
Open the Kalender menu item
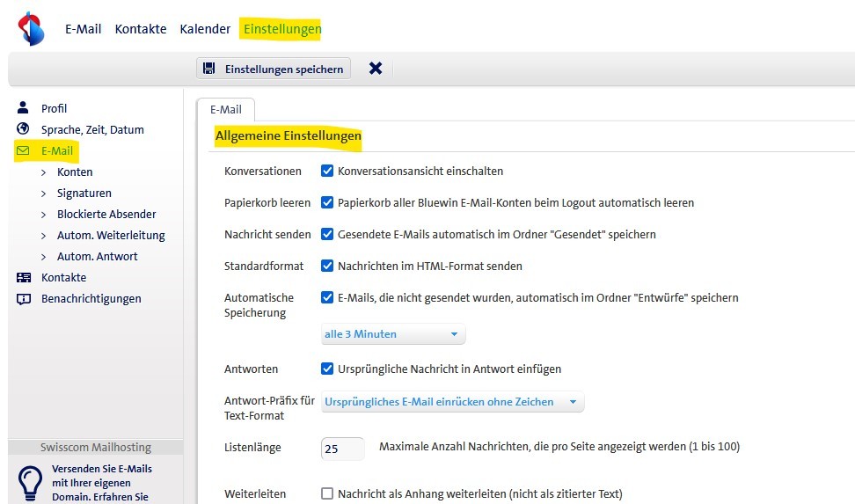pyautogui.click(x=205, y=29)
